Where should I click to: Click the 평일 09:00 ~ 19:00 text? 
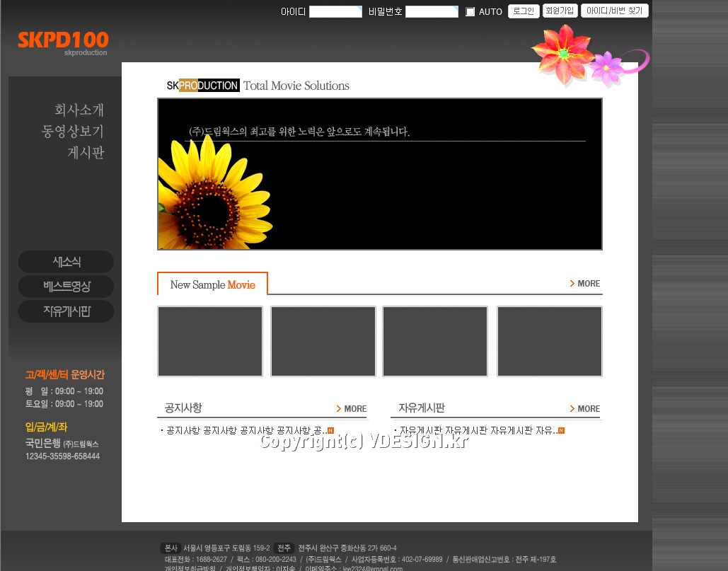click(64, 391)
